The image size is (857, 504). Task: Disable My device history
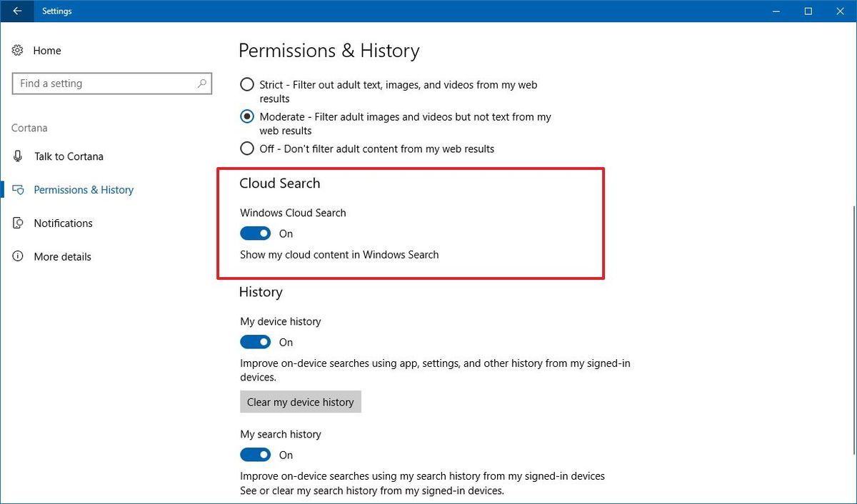(255, 342)
